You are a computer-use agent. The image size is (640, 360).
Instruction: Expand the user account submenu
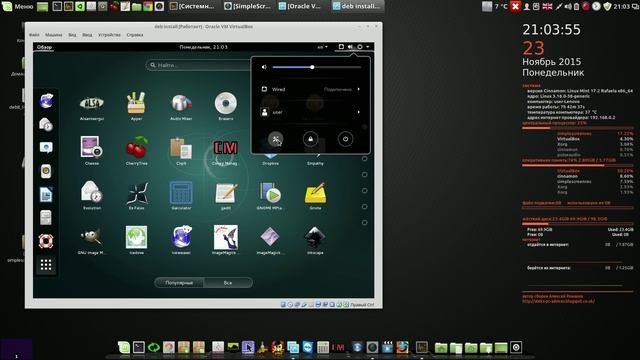[311, 112]
